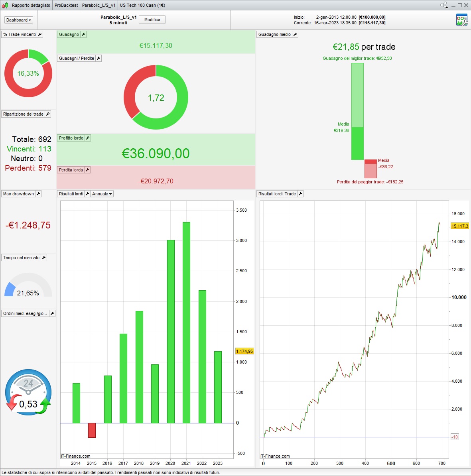Open wrench settings for Guadagno widget
Image resolution: width=471 pixels, height=476 pixels.
click(x=83, y=34)
